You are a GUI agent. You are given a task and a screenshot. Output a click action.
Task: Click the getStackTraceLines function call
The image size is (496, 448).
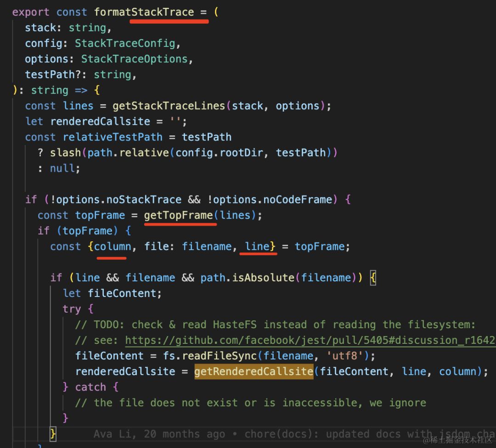coord(169,106)
